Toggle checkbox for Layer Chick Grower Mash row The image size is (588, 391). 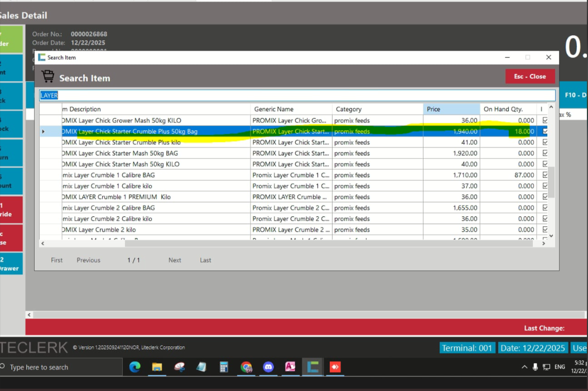[545, 121]
